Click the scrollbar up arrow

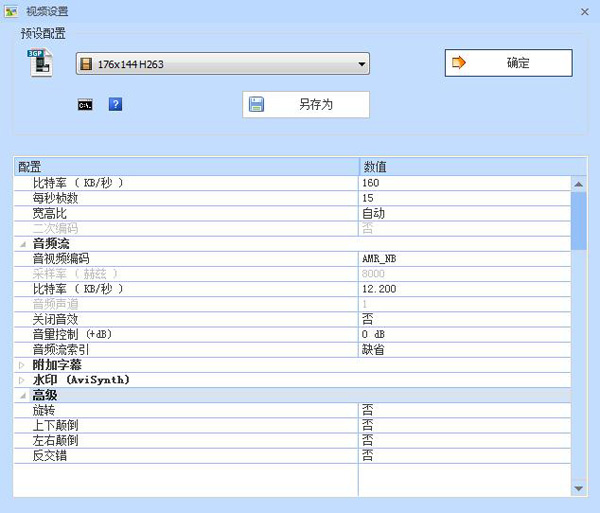tap(579, 184)
